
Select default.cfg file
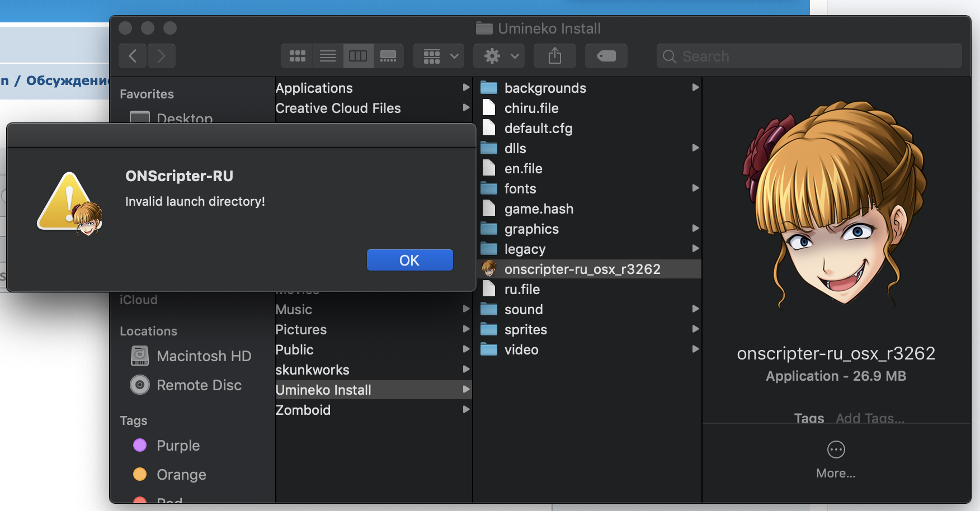(x=587, y=128)
